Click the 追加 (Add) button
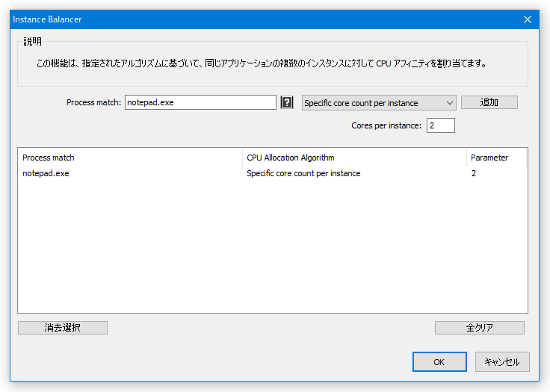 tap(489, 102)
